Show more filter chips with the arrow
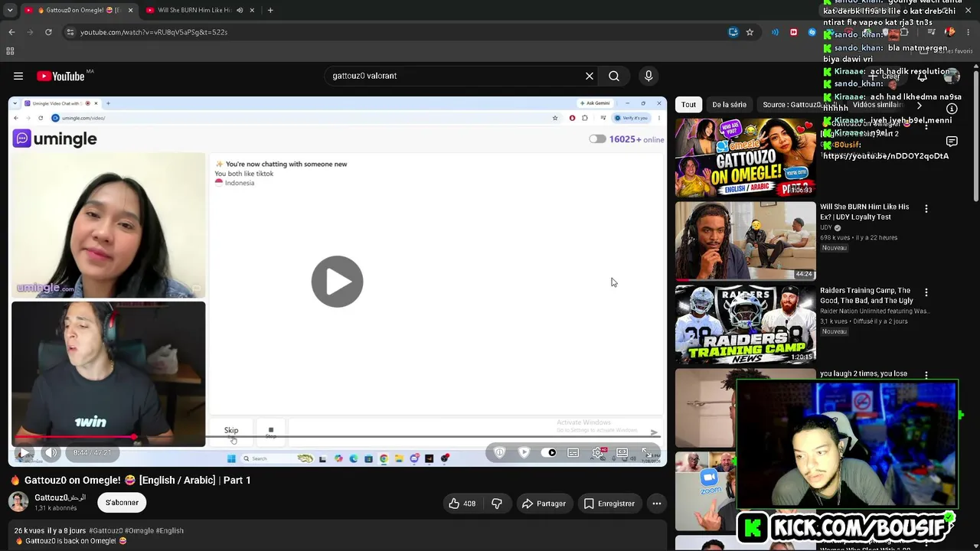The height and width of the screenshot is (551, 980). [920, 105]
